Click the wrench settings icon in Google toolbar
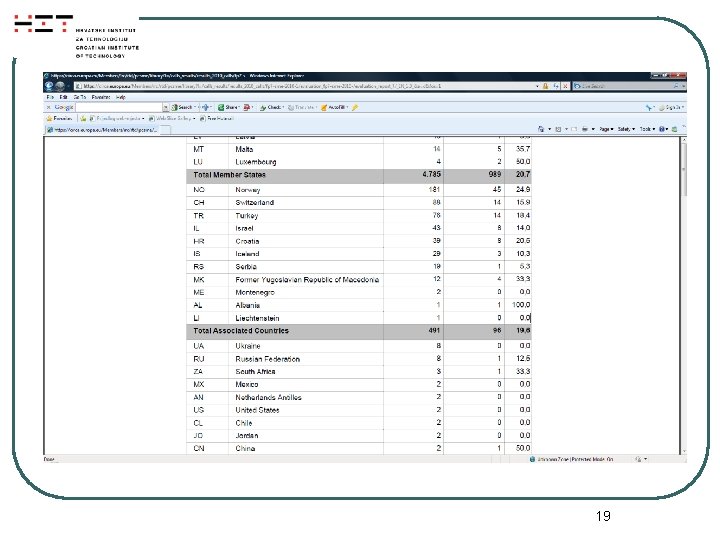 [x=649, y=107]
